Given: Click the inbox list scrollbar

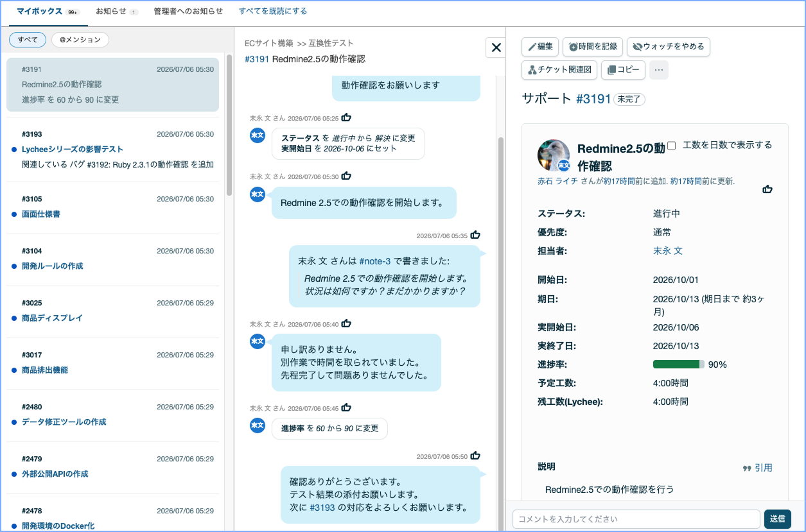Looking at the screenshot, I should (x=229, y=125).
